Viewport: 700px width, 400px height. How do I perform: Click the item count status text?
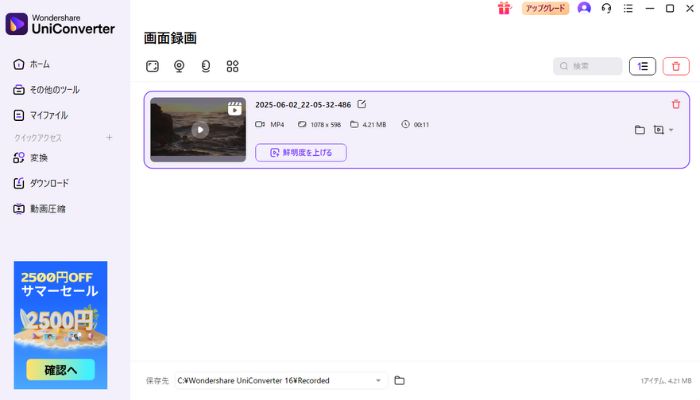666,381
